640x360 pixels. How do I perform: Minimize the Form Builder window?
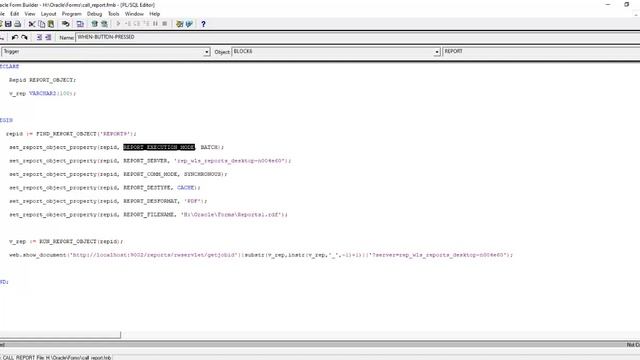click(x=608, y=4)
